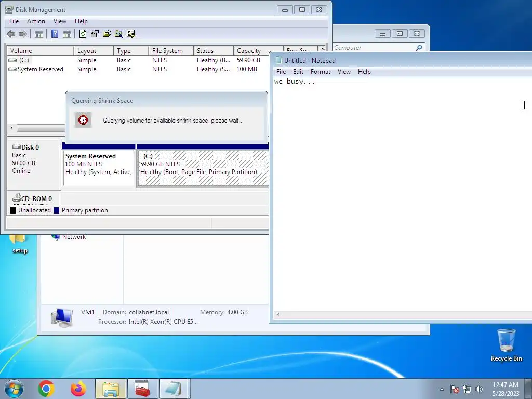
Task: Click the Action Center flag tray icon
Action: (x=455, y=389)
